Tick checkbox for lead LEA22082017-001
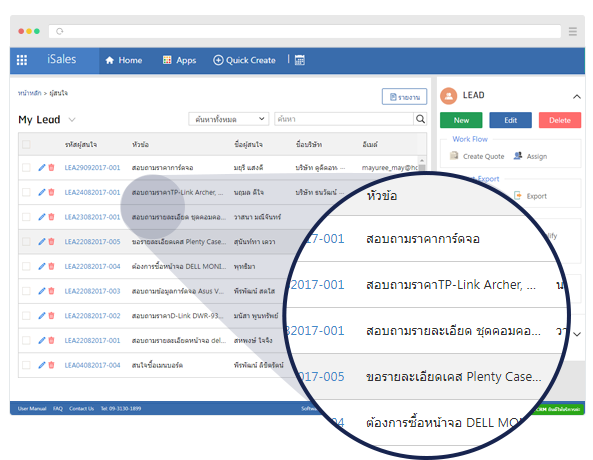Image resolution: width=593 pixels, height=460 pixels. (x=26, y=340)
